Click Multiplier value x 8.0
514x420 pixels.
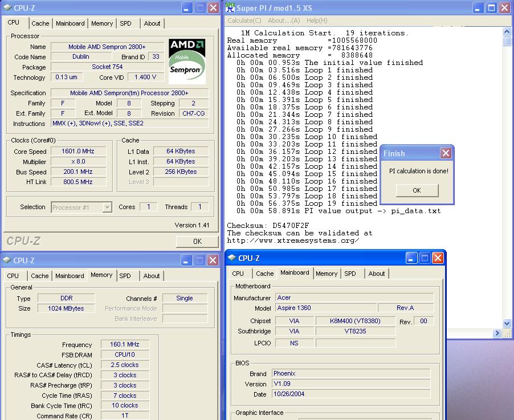tap(78, 161)
